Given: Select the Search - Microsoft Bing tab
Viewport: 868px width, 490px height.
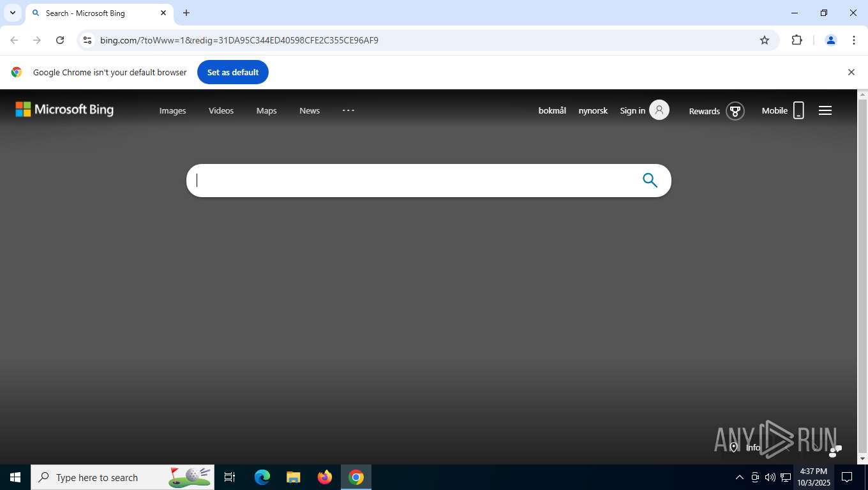Looking at the screenshot, I should pos(99,13).
